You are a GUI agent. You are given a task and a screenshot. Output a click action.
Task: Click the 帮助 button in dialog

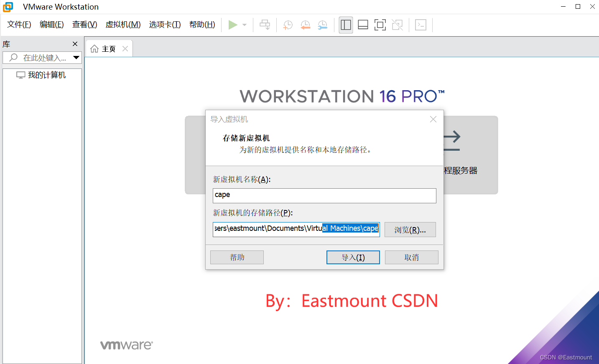tap(237, 258)
